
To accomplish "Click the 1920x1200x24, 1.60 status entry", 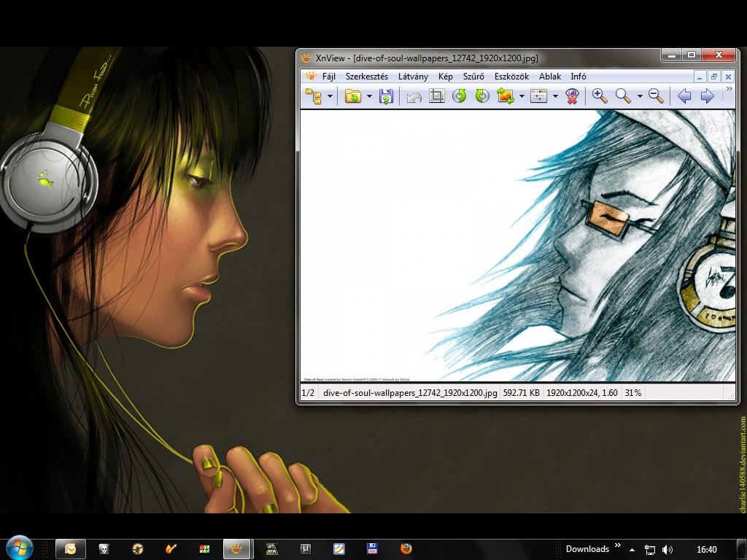I will 581,393.
